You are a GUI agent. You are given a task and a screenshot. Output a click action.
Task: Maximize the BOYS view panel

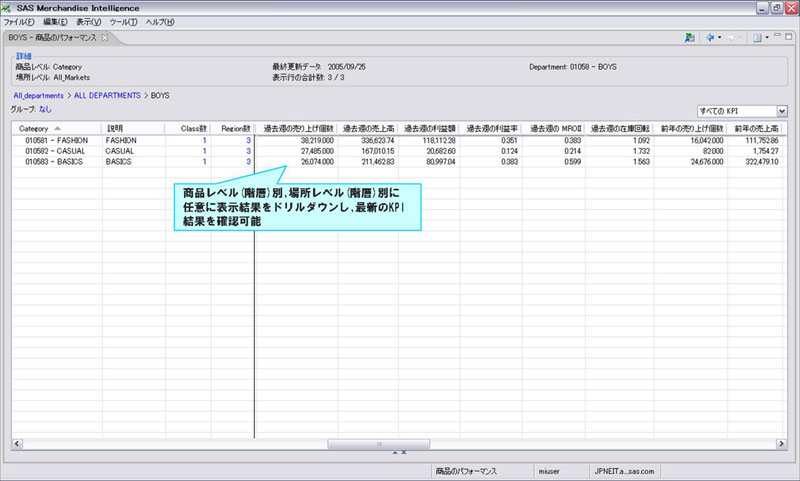click(788, 36)
